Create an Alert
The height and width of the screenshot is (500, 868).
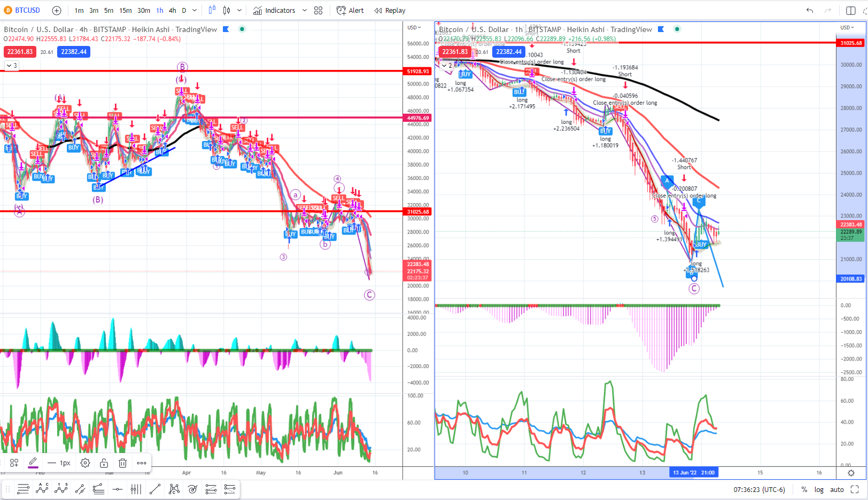[350, 10]
